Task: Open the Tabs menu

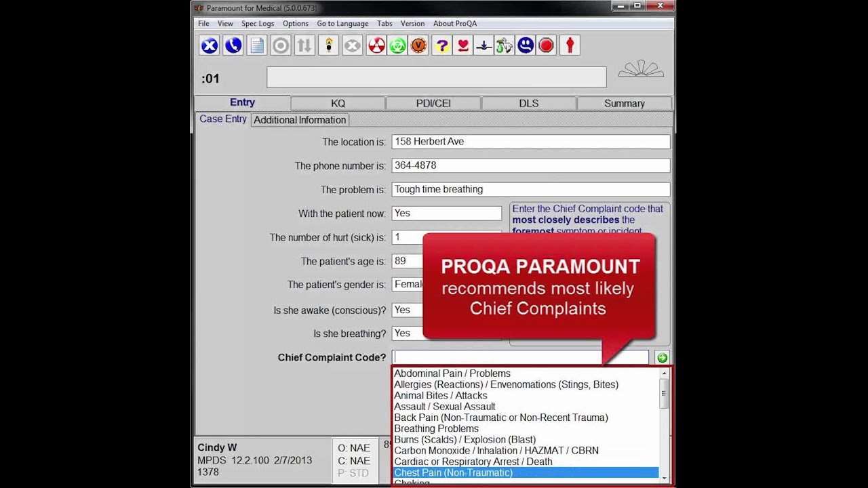Action: click(x=384, y=24)
